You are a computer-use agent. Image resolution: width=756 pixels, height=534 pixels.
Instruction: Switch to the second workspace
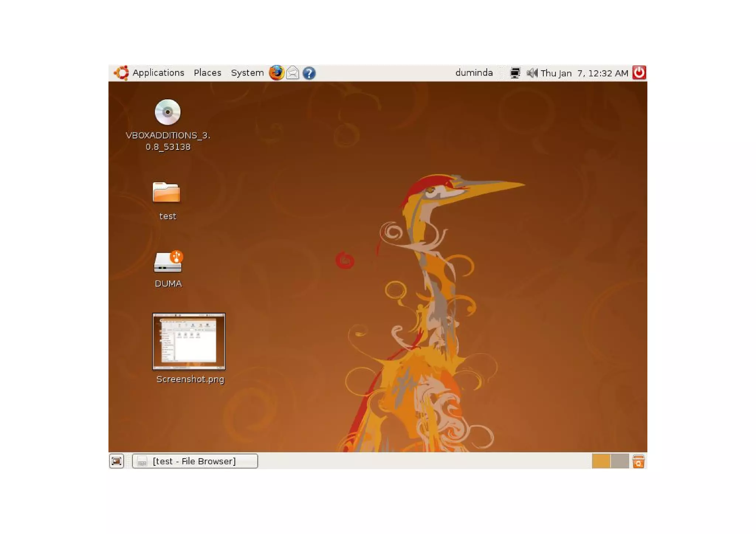[619, 461]
